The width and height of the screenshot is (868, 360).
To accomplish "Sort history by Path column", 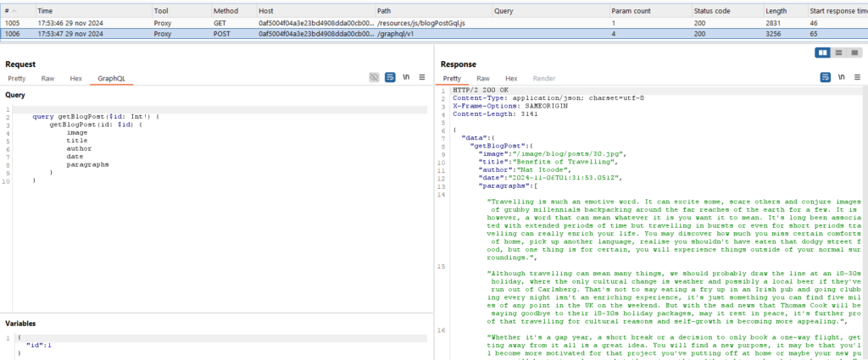I will tap(433, 11).
